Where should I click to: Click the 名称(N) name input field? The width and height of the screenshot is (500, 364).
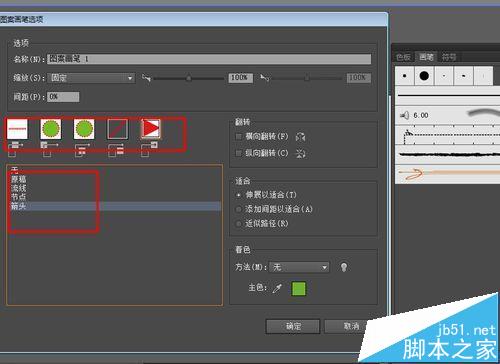click(x=209, y=59)
